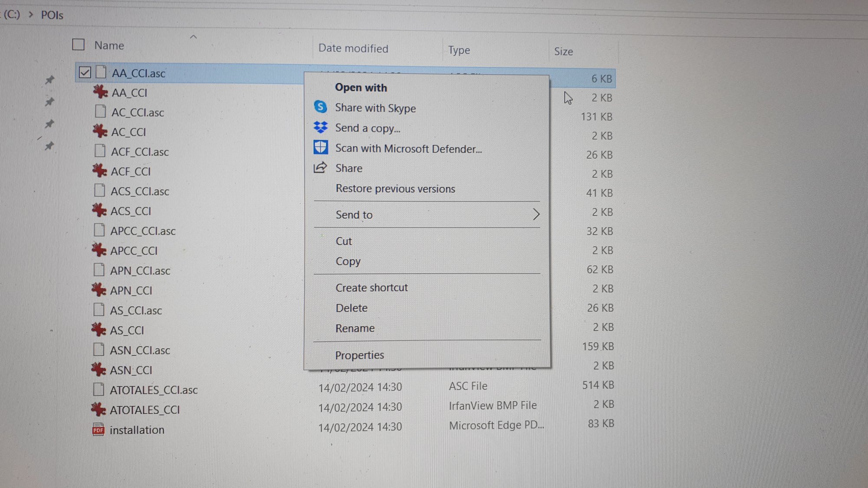Click the IrfanView icon next to ATOTALES_CCI
The width and height of the screenshot is (868, 488).
point(99,409)
